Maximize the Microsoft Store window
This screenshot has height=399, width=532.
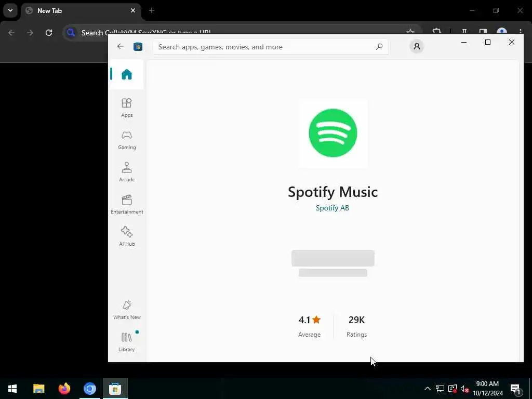tap(487, 42)
